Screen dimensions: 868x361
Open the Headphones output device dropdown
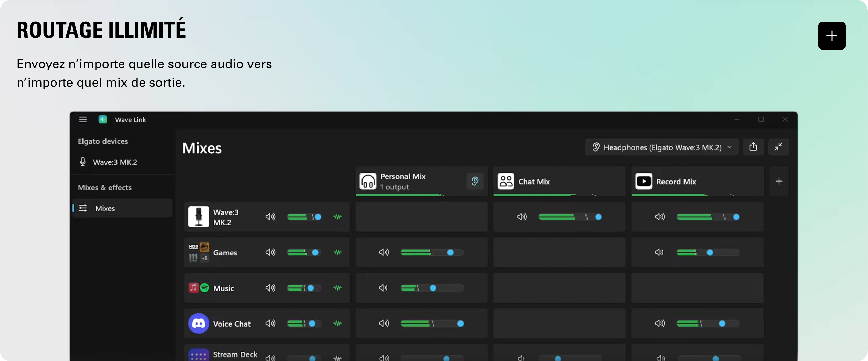[x=661, y=147]
